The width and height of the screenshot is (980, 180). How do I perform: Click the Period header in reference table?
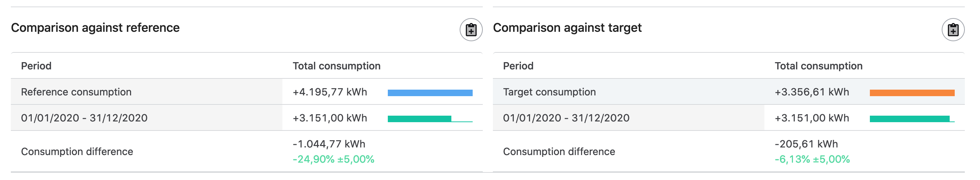[36, 66]
